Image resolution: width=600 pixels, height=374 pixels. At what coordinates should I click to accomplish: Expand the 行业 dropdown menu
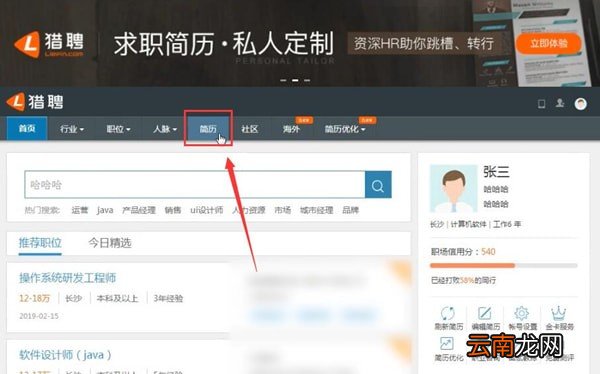tap(72, 129)
